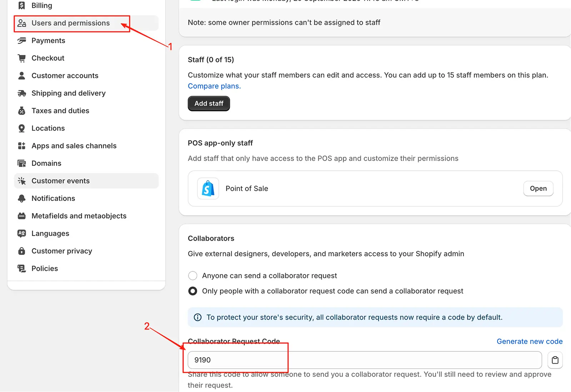Open the Billing settings section

pyautogui.click(x=42, y=5)
